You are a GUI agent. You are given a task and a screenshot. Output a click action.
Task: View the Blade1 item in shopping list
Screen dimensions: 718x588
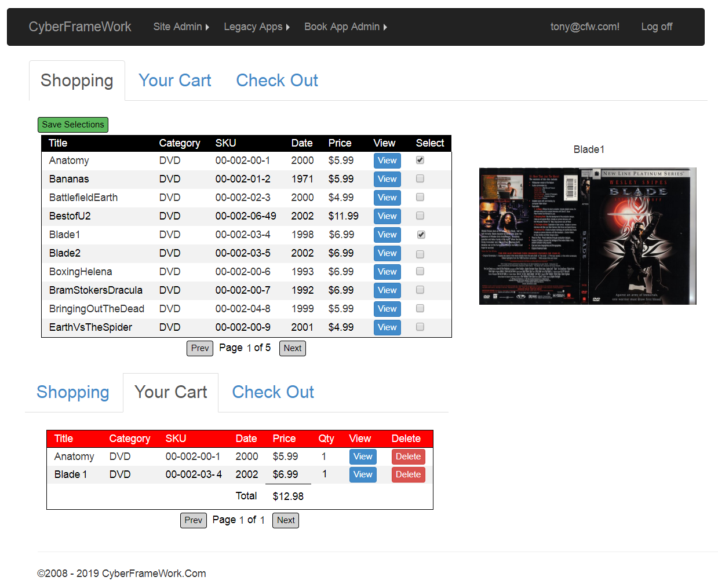[x=387, y=235]
